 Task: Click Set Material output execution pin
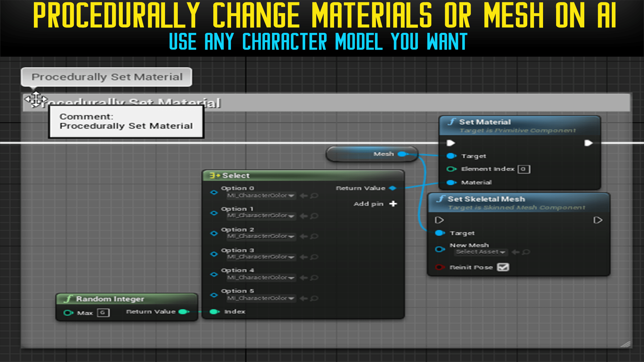click(588, 143)
